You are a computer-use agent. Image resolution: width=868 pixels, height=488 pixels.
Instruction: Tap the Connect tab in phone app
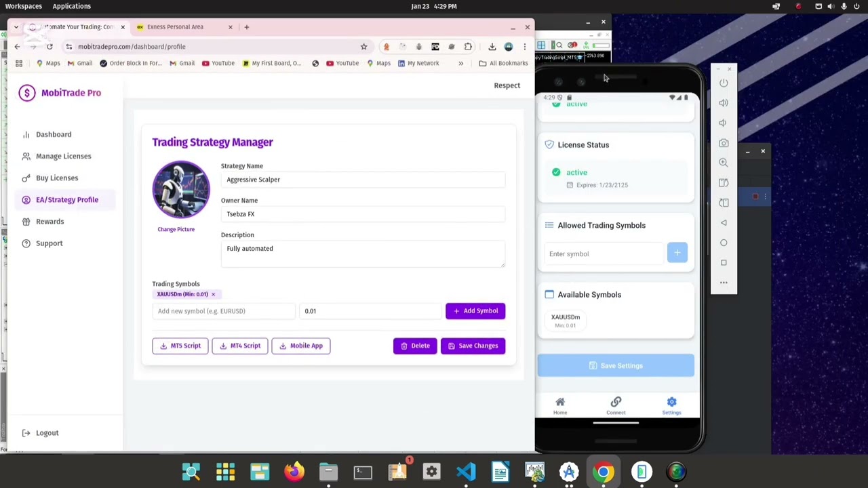[x=616, y=406]
